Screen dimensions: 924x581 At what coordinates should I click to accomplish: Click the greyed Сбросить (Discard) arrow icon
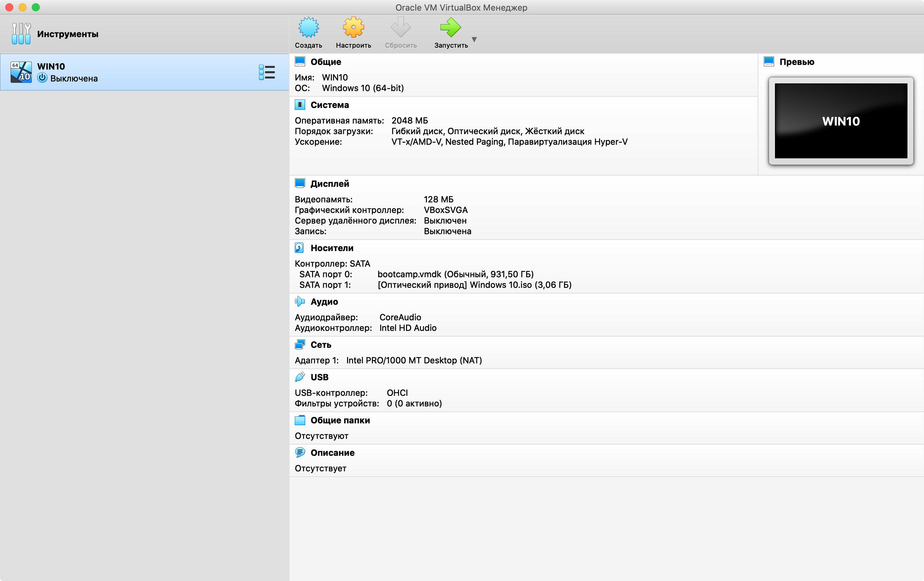pos(401,27)
